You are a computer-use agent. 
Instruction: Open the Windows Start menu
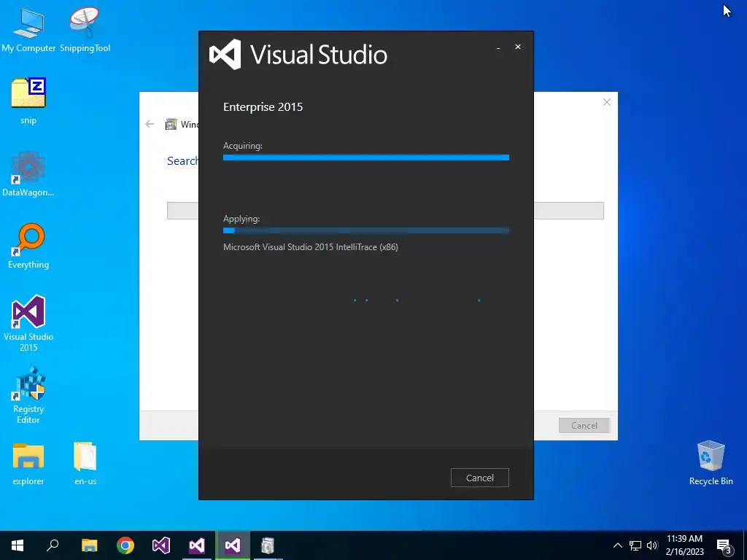click(x=18, y=545)
